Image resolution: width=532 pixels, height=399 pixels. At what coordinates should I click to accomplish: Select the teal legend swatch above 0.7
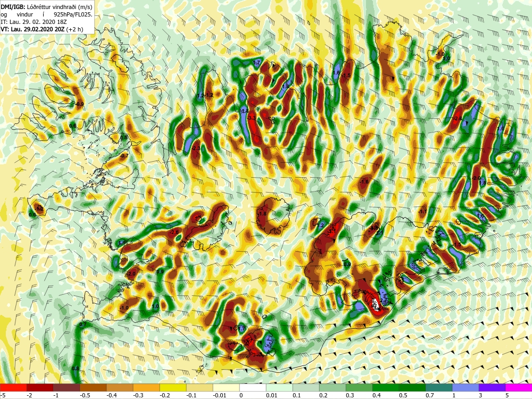(x=439, y=387)
